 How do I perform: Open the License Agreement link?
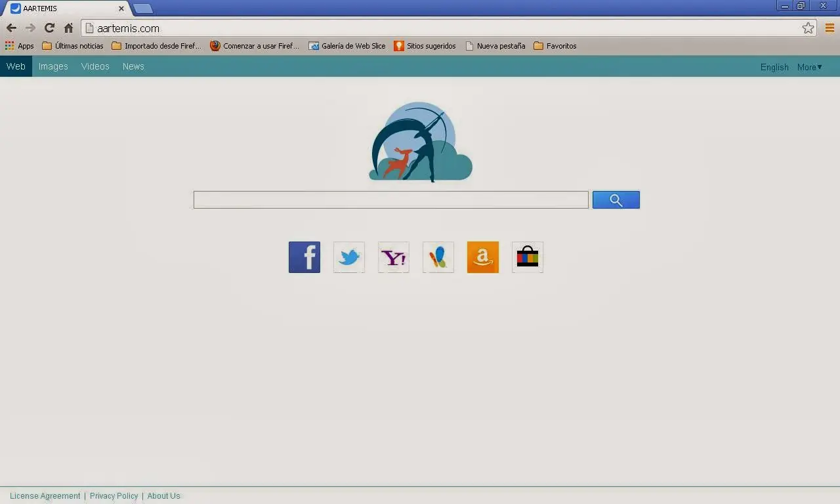45,496
